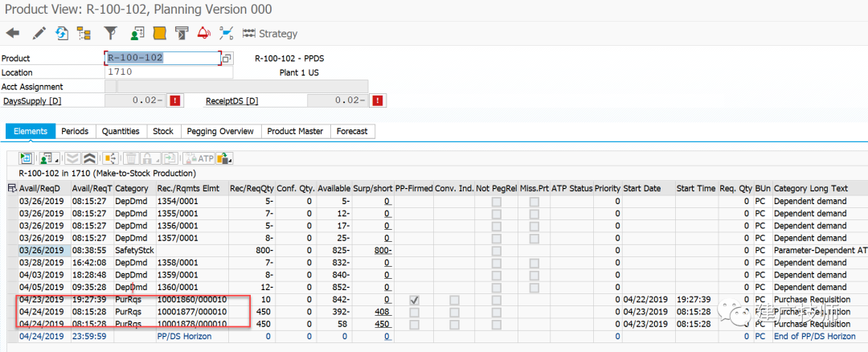Screen dimensions: 868x352
Task: Open value help beside the Product field
Action: [227, 58]
